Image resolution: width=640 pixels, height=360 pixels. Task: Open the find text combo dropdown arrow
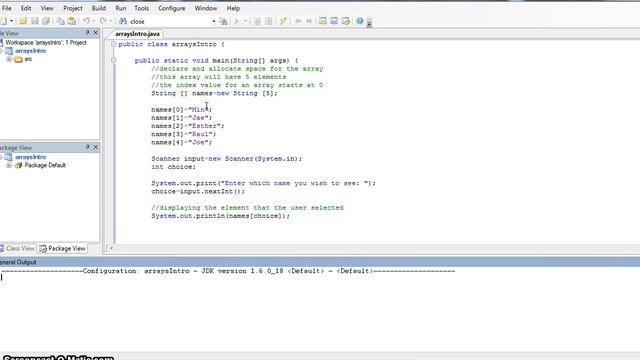coord(214,21)
